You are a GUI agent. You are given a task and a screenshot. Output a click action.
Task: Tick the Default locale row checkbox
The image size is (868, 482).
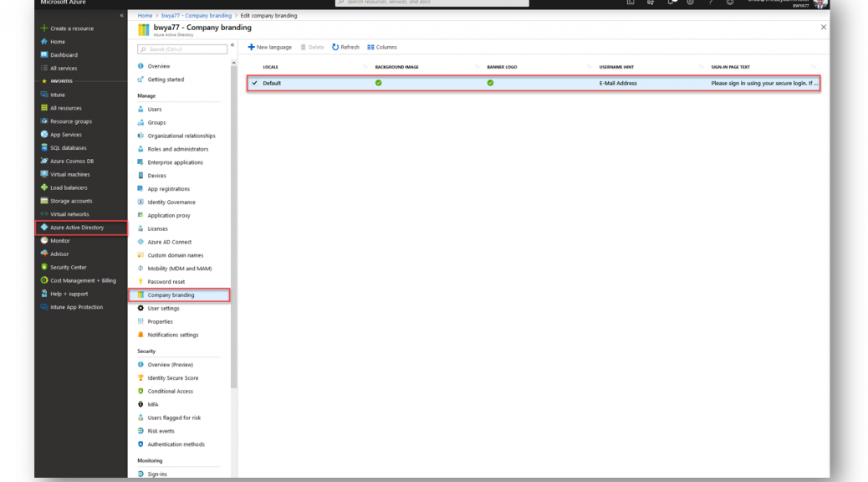click(255, 83)
